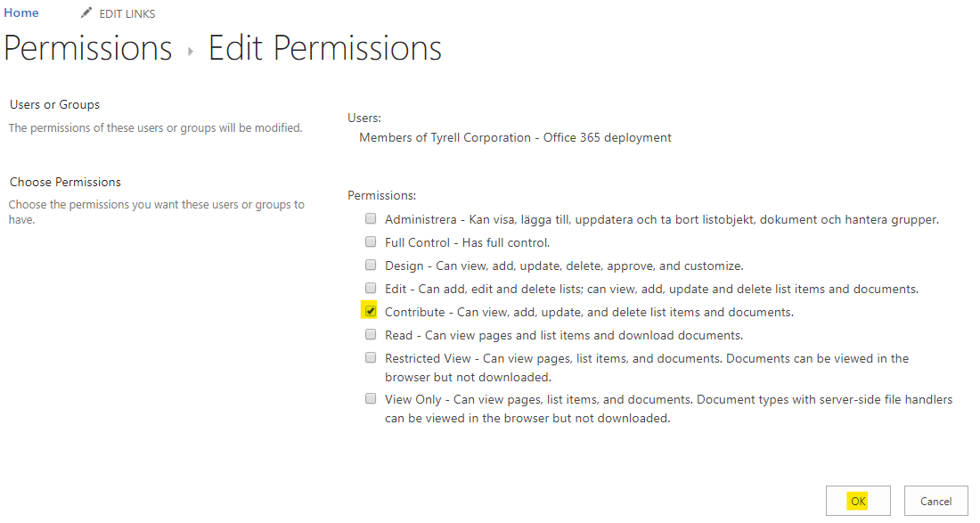This screenshot has height=523, width=980.
Task: Click the EDIT LINKS label
Action: [127, 12]
